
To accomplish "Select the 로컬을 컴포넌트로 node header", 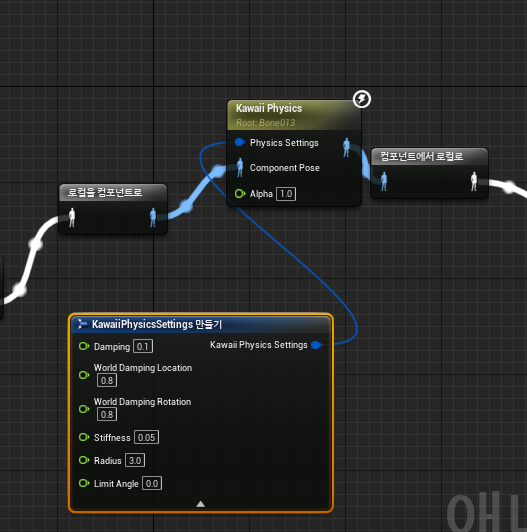I will (x=113, y=192).
